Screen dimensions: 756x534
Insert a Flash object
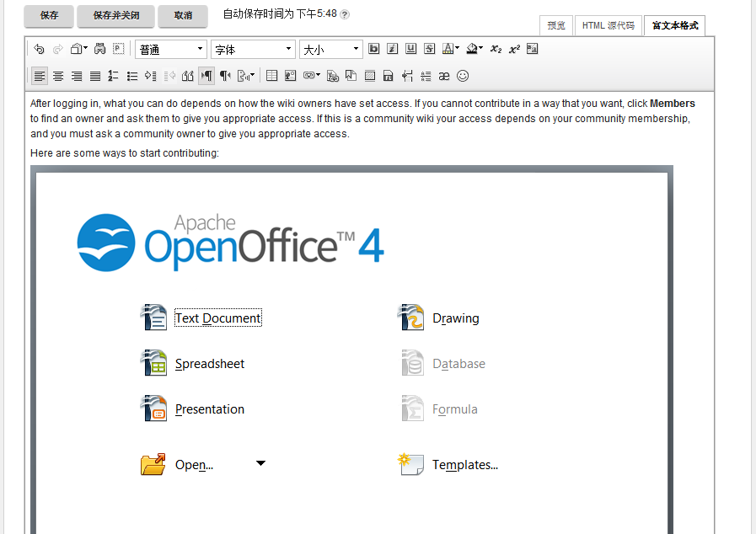coord(389,76)
